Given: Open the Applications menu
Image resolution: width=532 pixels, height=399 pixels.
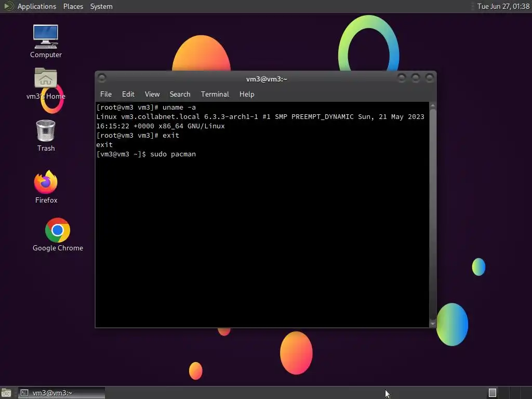Looking at the screenshot, I should tap(37, 6).
